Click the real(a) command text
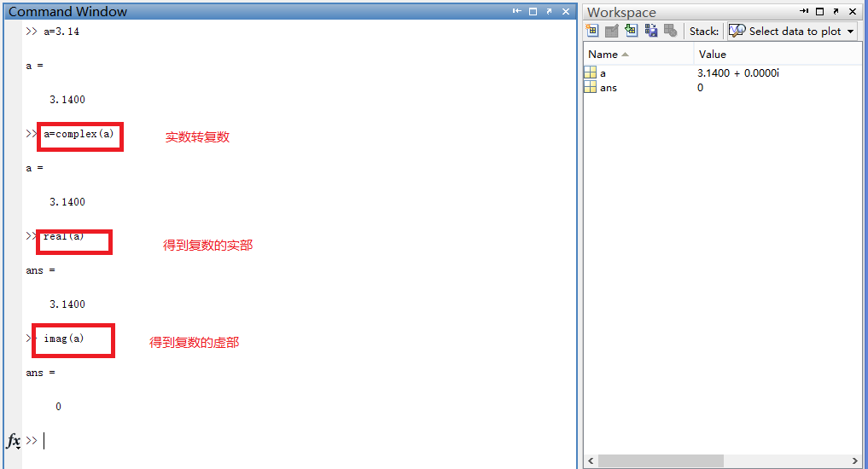This screenshot has width=868, height=469. click(x=64, y=236)
